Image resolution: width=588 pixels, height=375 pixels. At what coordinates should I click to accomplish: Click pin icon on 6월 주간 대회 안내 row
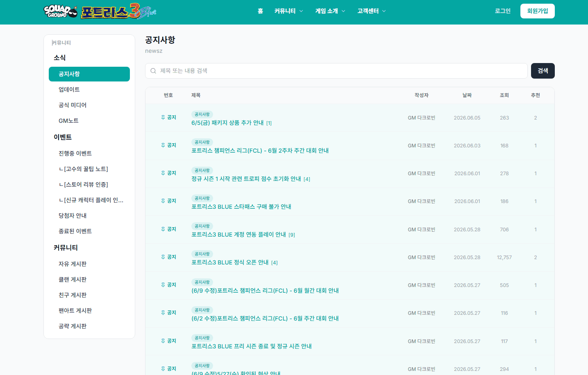tap(163, 313)
